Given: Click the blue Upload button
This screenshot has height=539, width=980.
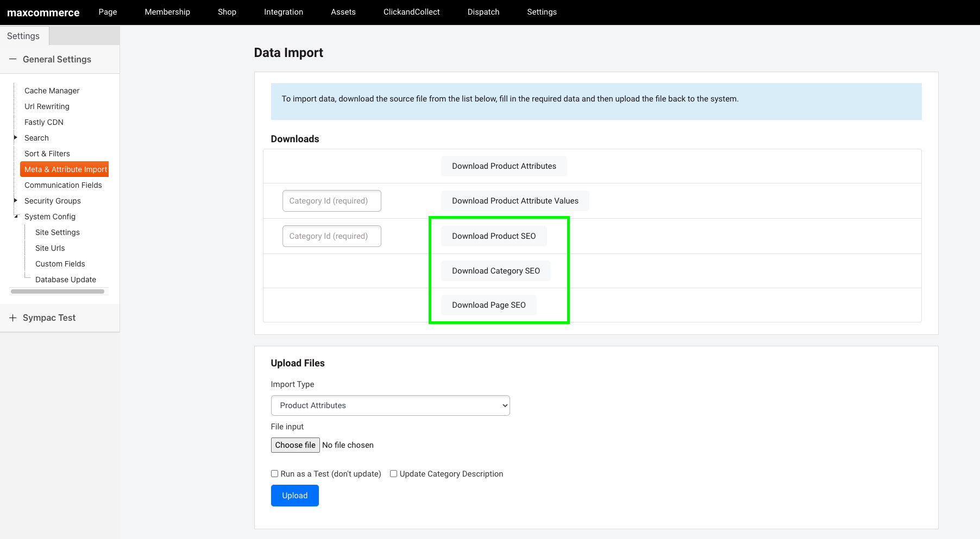Looking at the screenshot, I should tap(295, 496).
